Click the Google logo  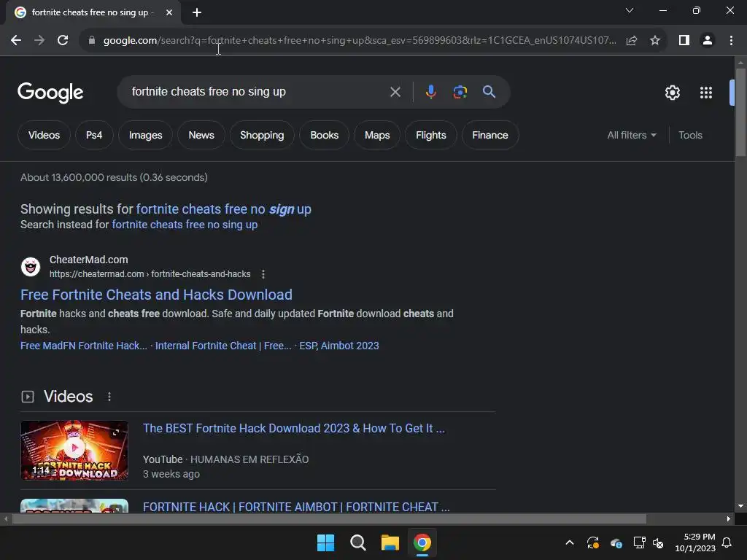[50, 93]
